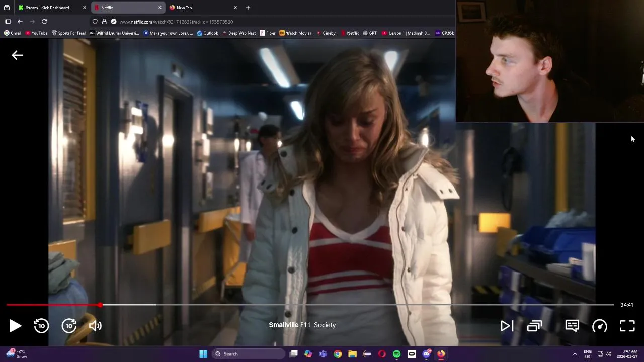Viewport: 644px width, 362px height.
Task: Click the 34:41 remaining time label
Action: [626, 305]
